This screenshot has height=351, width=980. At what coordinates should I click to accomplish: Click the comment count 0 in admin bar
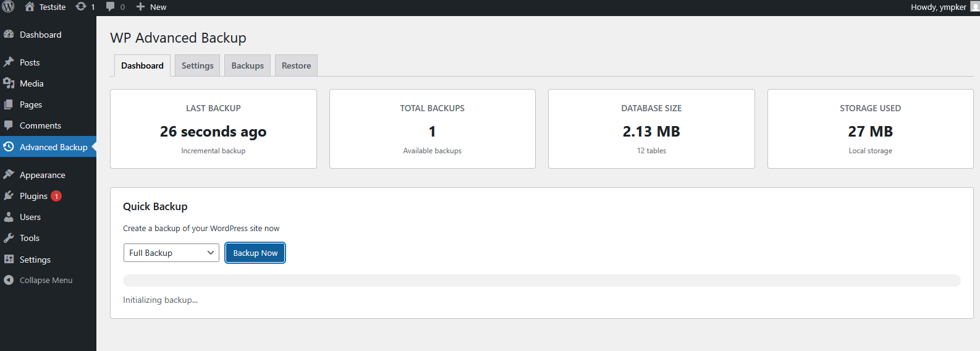click(122, 7)
